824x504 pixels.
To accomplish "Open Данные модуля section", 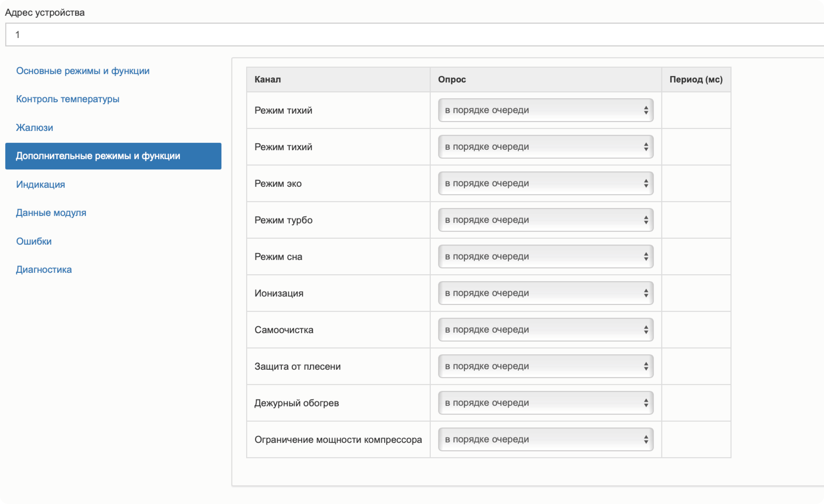I will point(51,213).
